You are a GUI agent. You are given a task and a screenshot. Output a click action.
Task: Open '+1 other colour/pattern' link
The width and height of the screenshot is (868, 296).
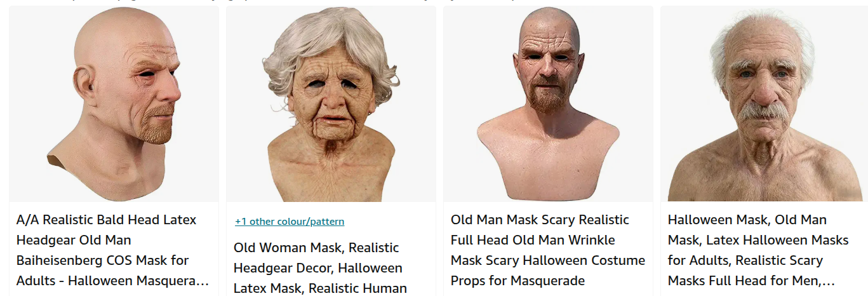[290, 222]
